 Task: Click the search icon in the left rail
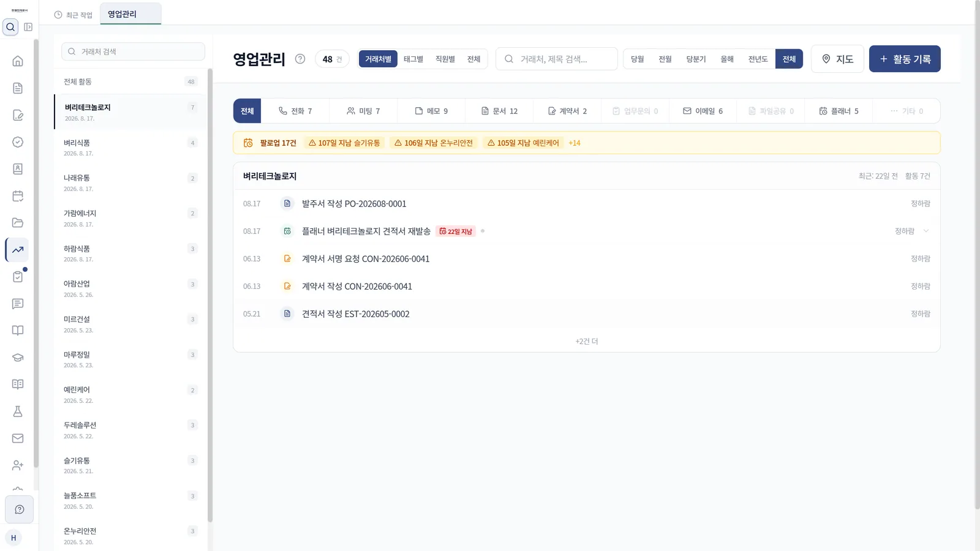(x=10, y=27)
